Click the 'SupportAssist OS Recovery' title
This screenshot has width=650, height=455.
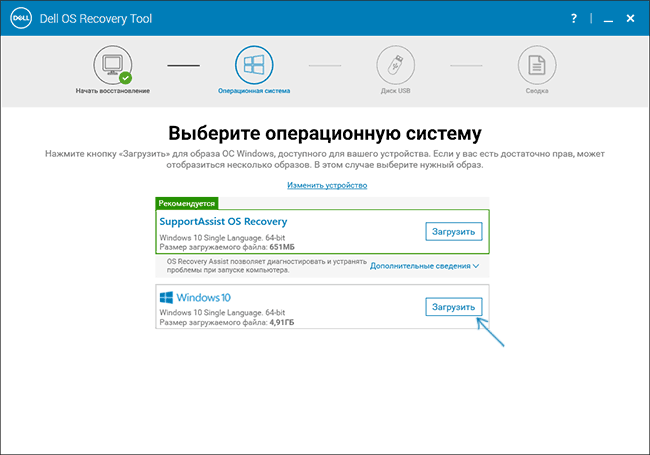click(223, 221)
